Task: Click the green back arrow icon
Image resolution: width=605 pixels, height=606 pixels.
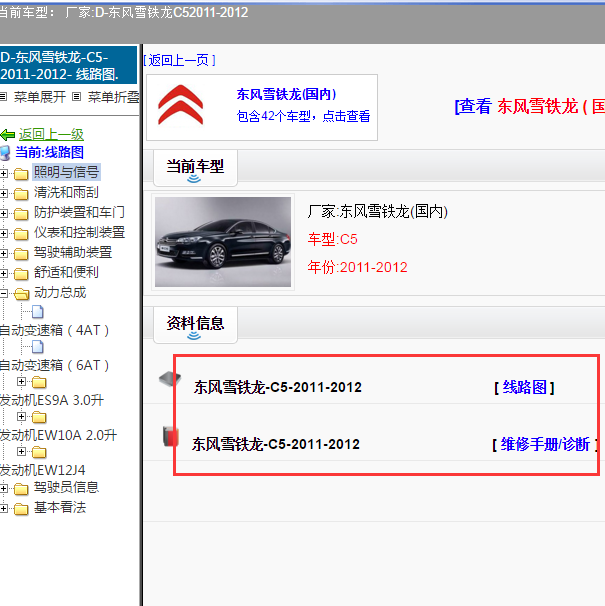Action: tap(8, 135)
